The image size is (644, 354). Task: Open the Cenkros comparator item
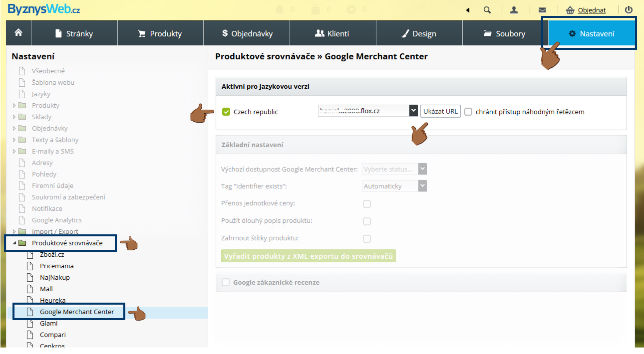click(x=52, y=346)
